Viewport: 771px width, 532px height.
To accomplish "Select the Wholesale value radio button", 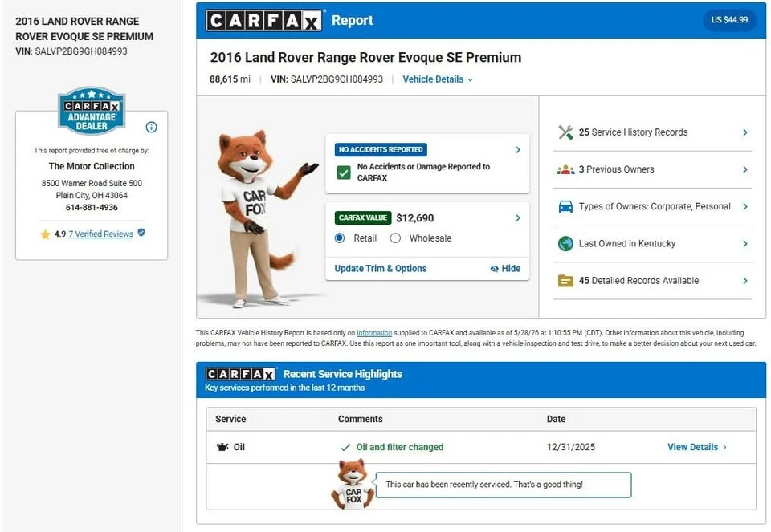I will 395,238.
